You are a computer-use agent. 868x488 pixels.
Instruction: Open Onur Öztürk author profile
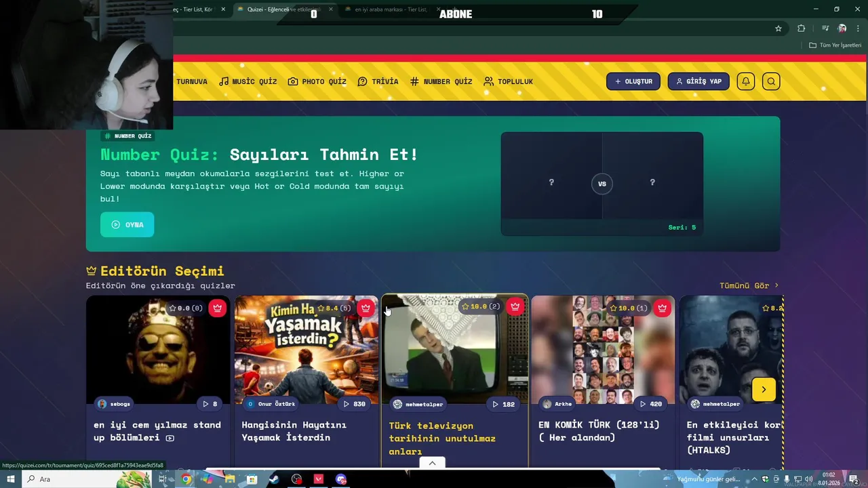tap(271, 404)
